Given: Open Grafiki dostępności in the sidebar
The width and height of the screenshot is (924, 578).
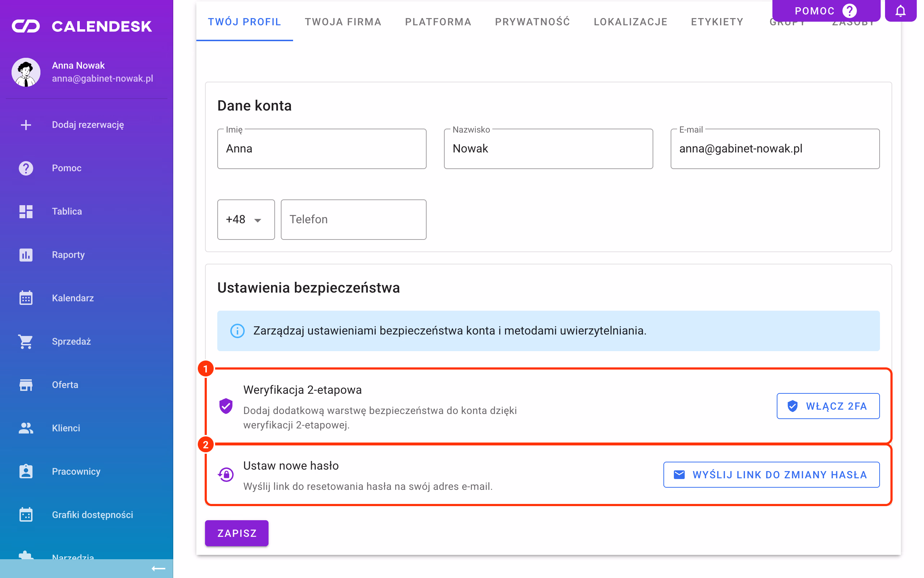Looking at the screenshot, I should tap(87, 514).
